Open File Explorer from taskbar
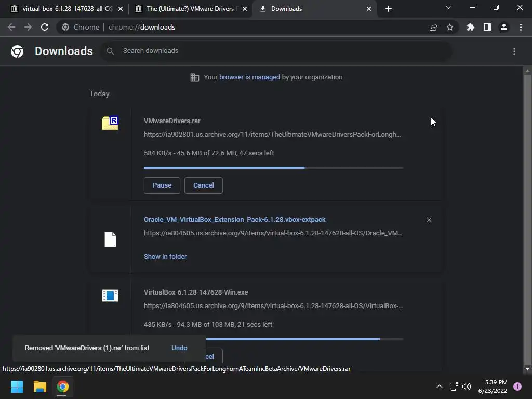Screen dimensions: 532x399 click(39, 387)
